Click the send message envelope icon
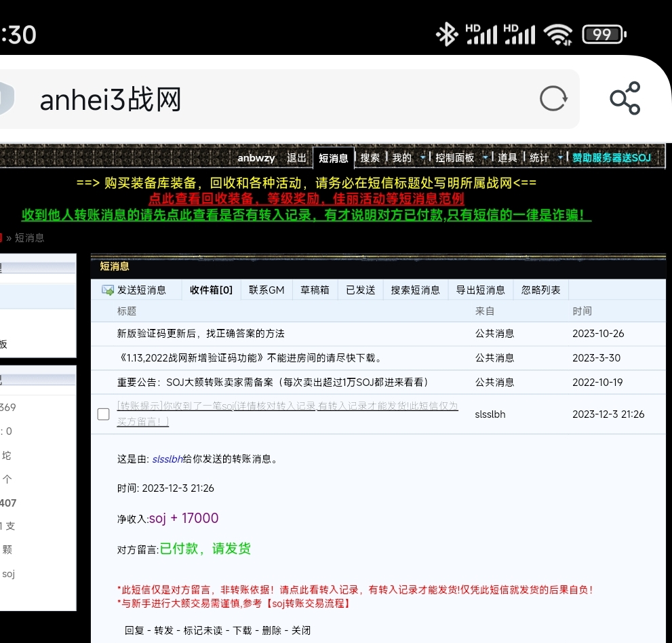Viewport: 672px width, 643px height. (x=107, y=290)
